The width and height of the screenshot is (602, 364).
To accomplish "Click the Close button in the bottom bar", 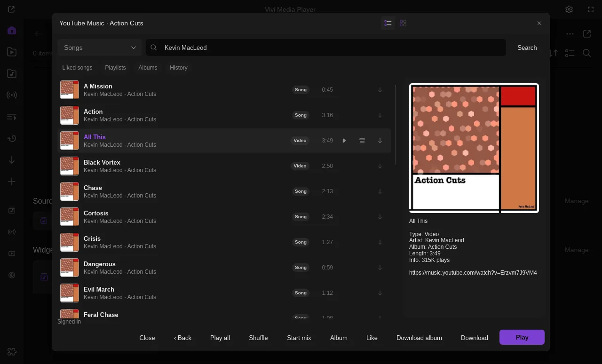I will pos(147,338).
